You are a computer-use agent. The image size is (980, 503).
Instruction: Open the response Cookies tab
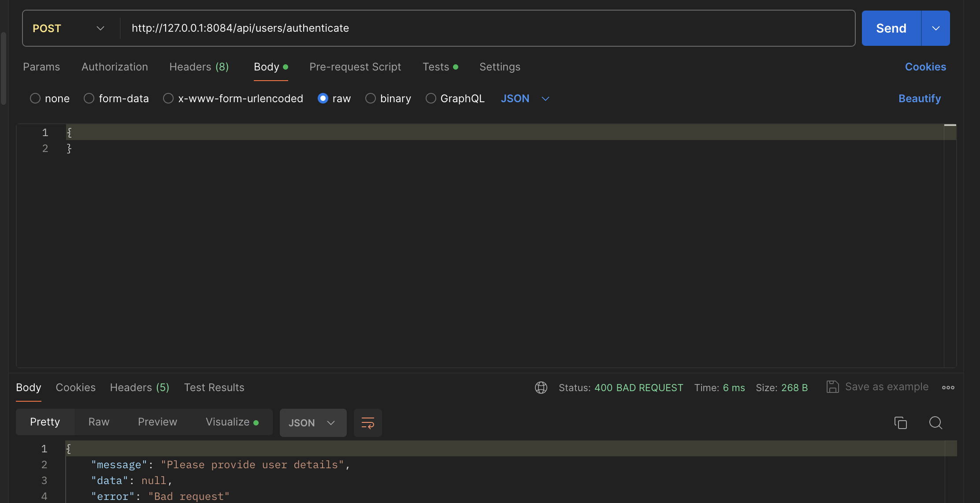click(x=76, y=388)
